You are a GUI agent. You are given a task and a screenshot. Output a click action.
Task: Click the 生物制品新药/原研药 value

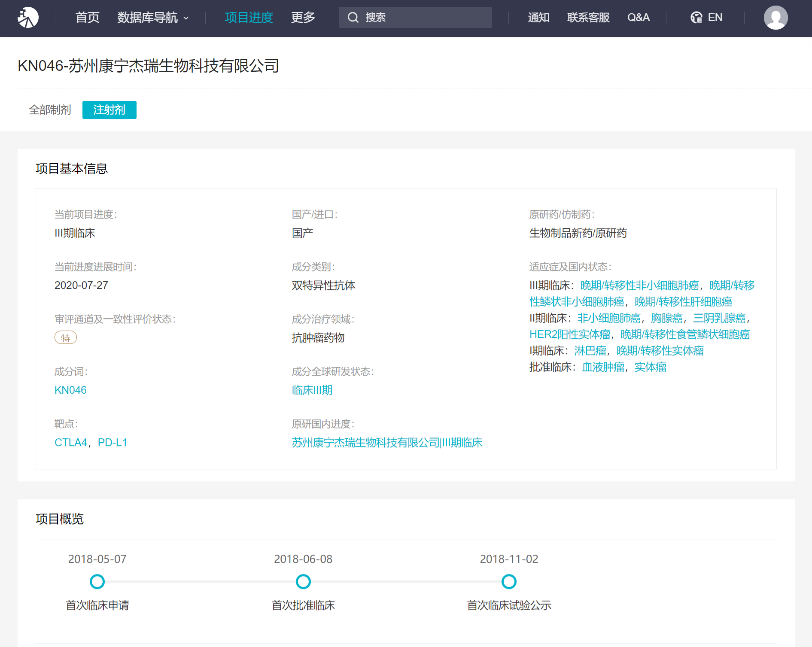(x=578, y=233)
